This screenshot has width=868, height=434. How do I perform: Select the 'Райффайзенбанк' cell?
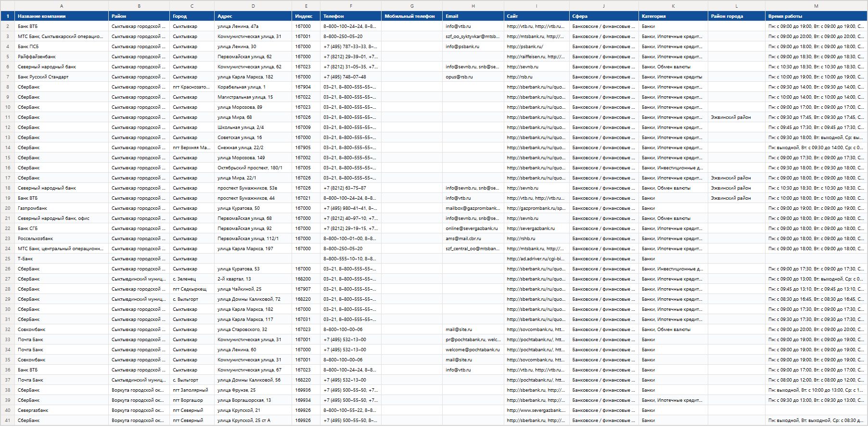[x=62, y=57]
